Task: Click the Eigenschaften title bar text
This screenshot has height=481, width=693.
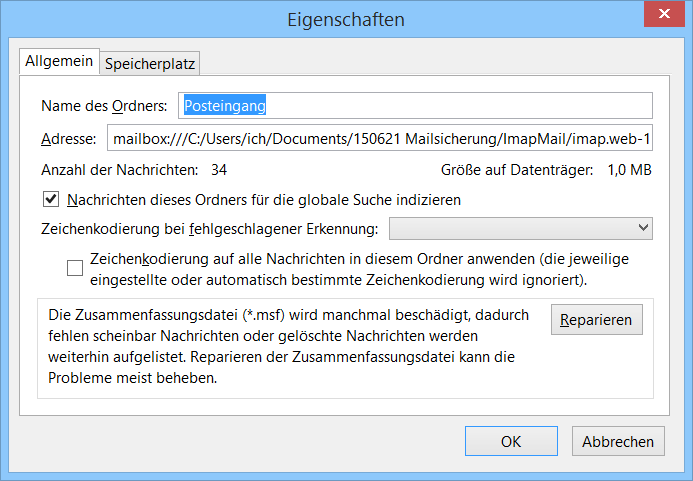Action: [346, 20]
